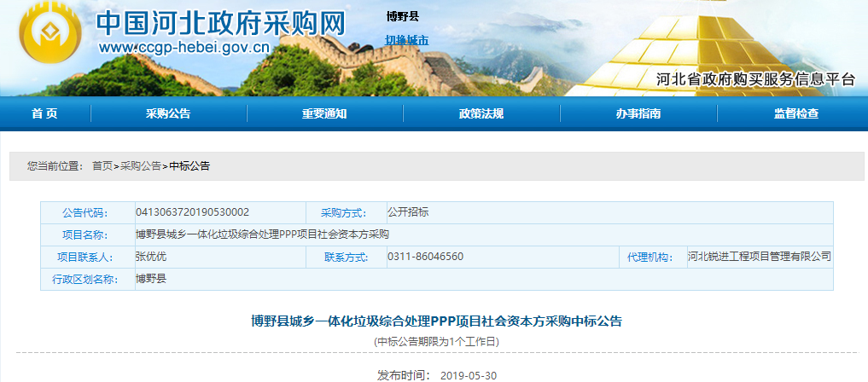
Task: Select 办事指南 navigation item
Action: [638, 114]
